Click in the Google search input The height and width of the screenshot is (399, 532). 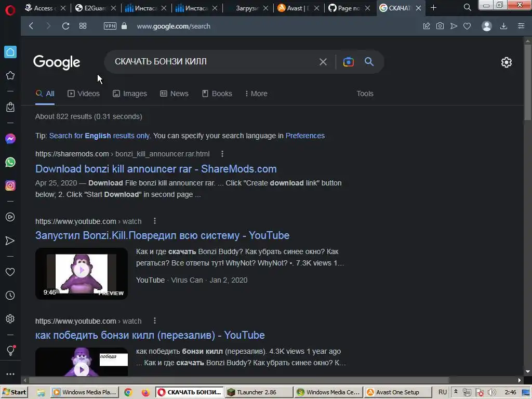pos(214,61)
